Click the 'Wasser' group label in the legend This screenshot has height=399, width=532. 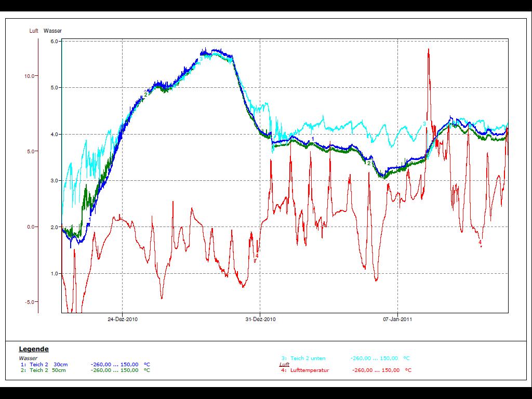pos(28,358)
